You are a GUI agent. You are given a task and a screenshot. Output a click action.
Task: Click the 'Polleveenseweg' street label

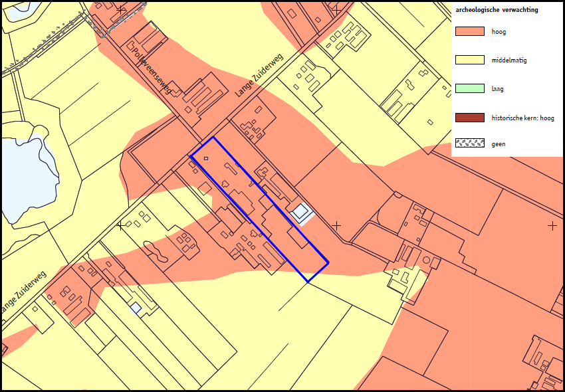(152, 70)
